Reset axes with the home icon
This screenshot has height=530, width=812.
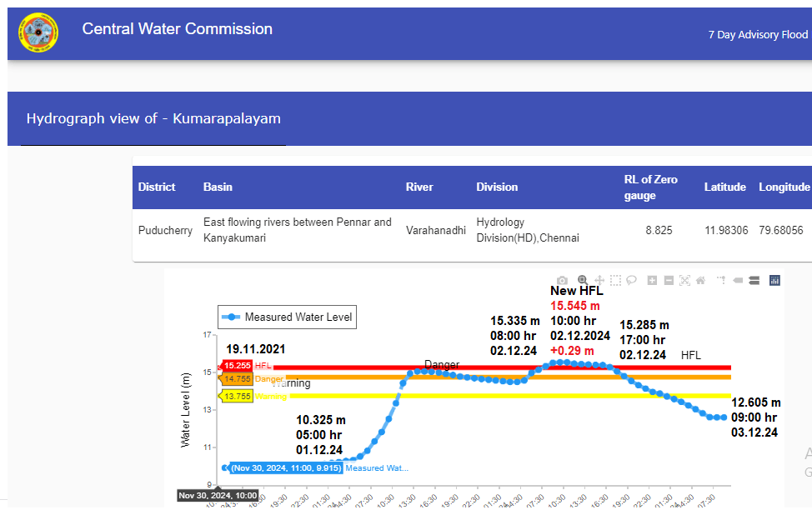(x=701, y=281)
